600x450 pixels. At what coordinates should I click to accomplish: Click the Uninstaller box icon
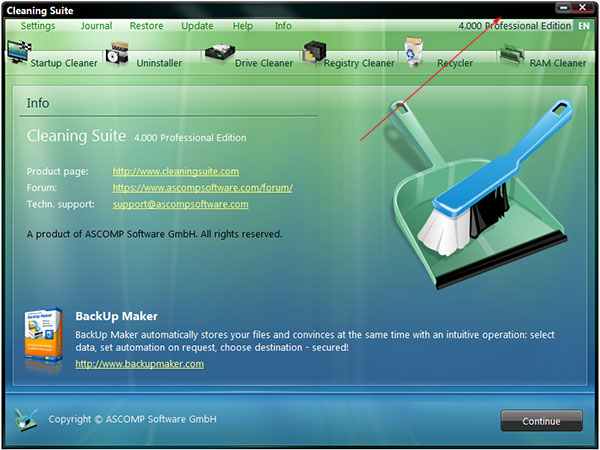pos(119,52)
